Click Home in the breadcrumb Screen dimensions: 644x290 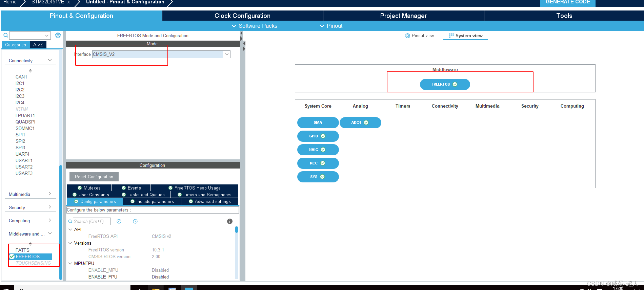[x=10, y=2]
